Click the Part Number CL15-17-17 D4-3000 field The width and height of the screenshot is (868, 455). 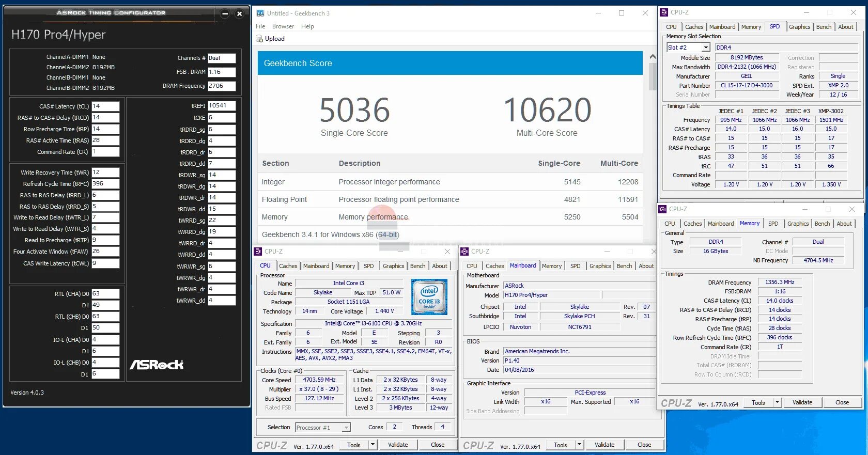[747, 86]
